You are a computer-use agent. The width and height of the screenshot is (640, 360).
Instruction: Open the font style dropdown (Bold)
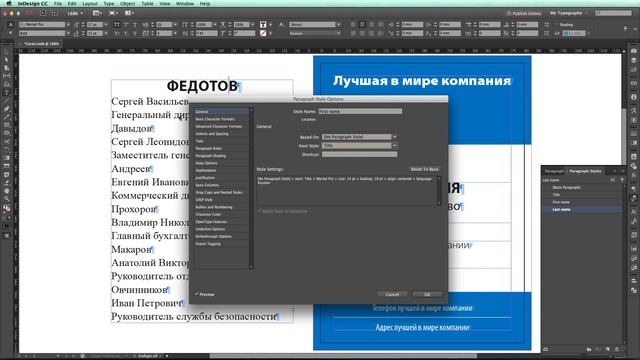point(68,33)
